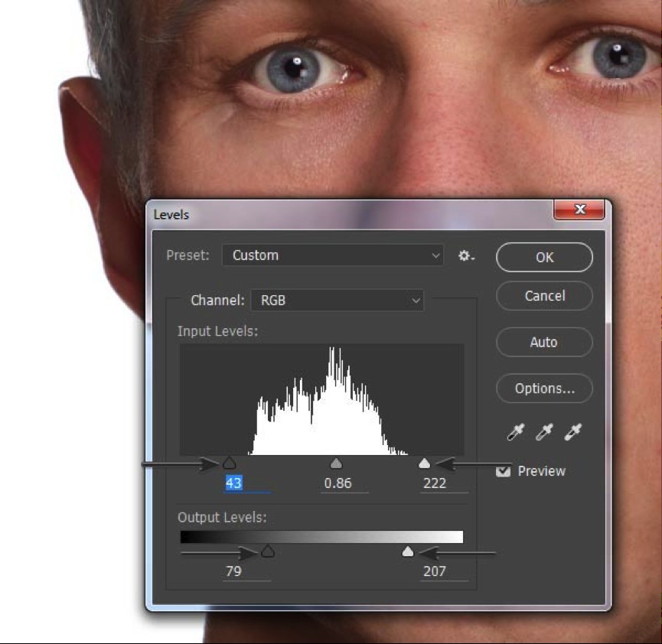This screenshot has height=644, width=662.
Task: Click the input highlight field showing 222
Action: click(444, 483)
